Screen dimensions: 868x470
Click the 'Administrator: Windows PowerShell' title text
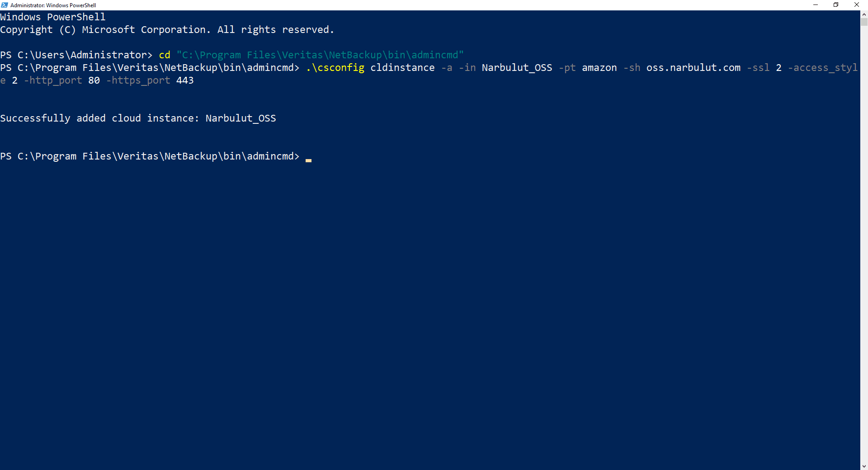point(53,5)
